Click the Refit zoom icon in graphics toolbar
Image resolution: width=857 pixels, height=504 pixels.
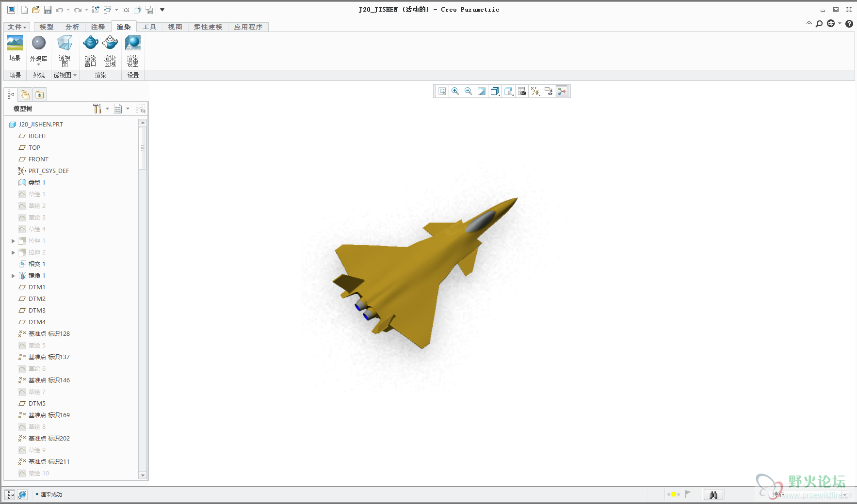tap(442, 91)
